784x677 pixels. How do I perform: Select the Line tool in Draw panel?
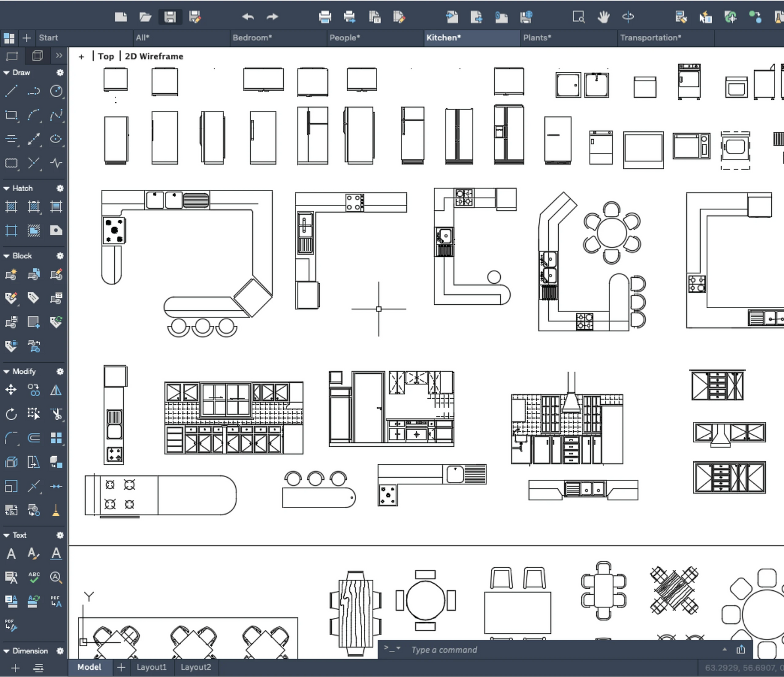(11, 91)
